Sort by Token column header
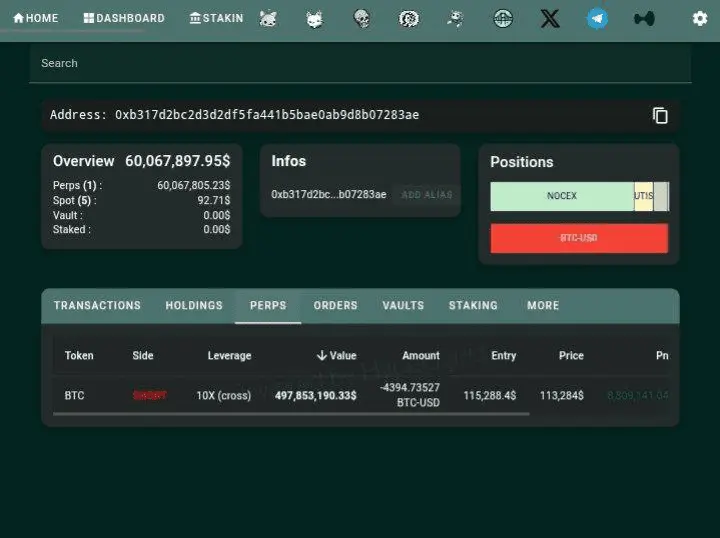Image resolution: width=720 pixels, height=538 pixels. pyautogui.click(x=79, y=356)
